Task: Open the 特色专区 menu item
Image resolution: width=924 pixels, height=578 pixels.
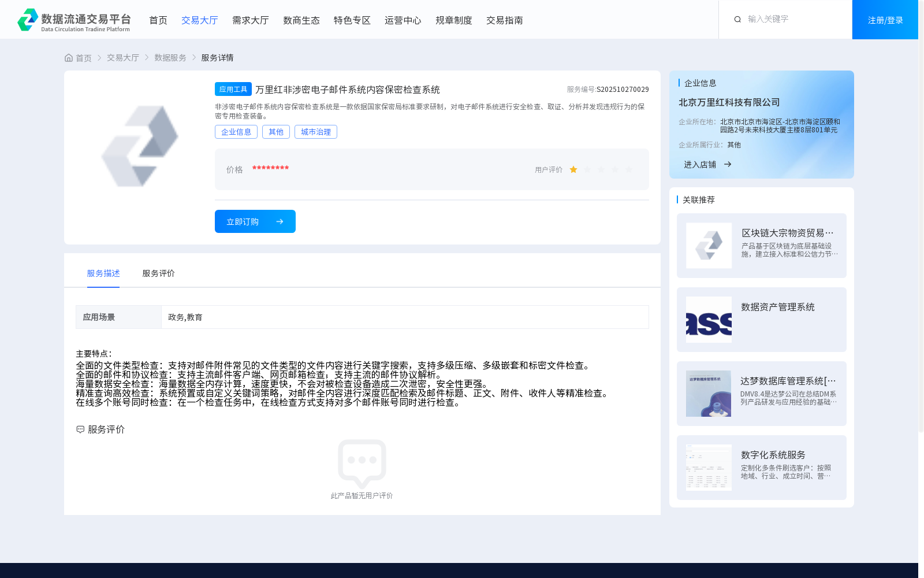Action: point(352,20)
